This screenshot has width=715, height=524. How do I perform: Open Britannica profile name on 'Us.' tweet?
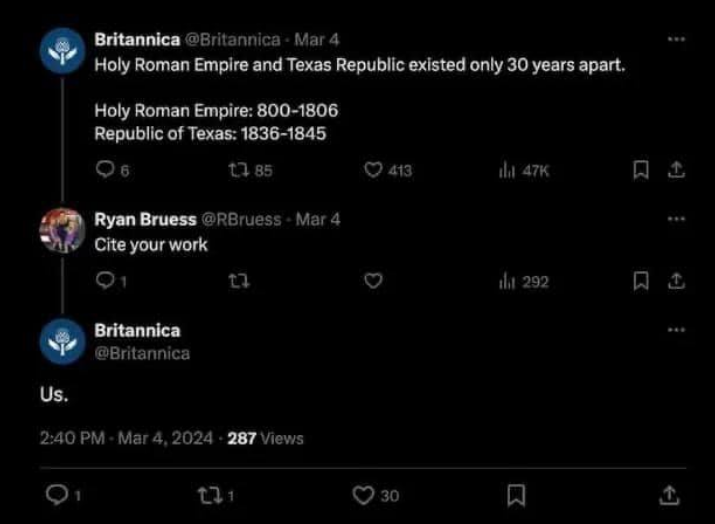click(137, 330)
